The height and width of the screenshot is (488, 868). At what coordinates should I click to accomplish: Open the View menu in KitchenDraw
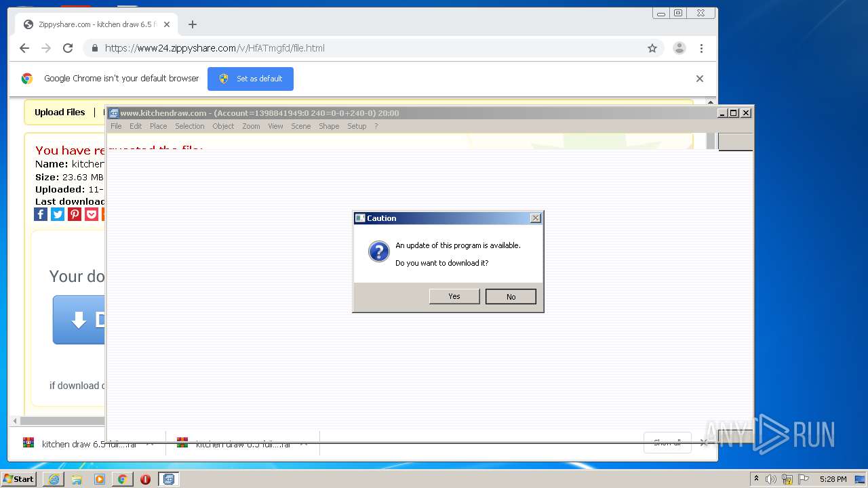tap(275, 126)
